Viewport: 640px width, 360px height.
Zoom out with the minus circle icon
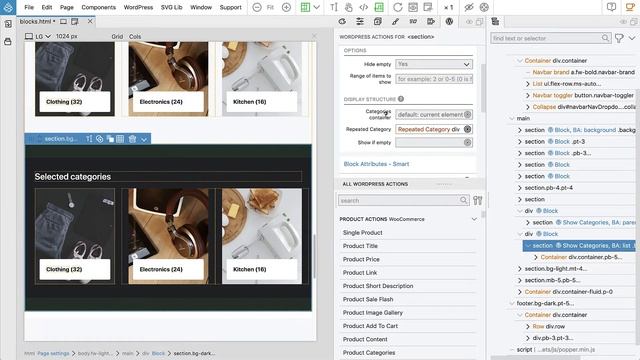pyautogui.click(x=257, y=7)
